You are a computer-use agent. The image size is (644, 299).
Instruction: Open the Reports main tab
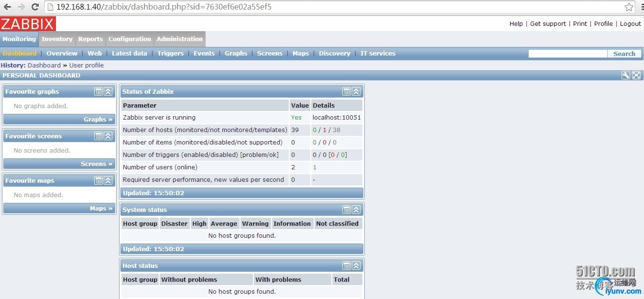click(90, 39)
